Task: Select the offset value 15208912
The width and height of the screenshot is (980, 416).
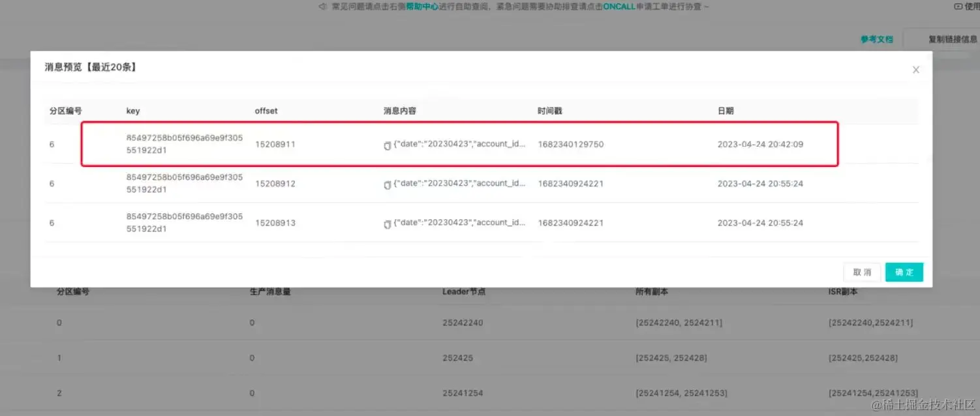Action: coord(275,184)
